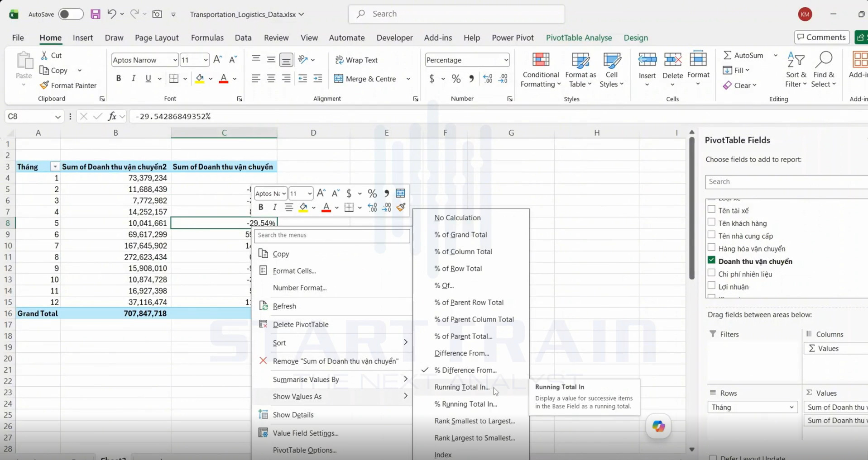868x460 pixels.
Task: Click the red font colour button in ribbon
Action: point(224,79)
